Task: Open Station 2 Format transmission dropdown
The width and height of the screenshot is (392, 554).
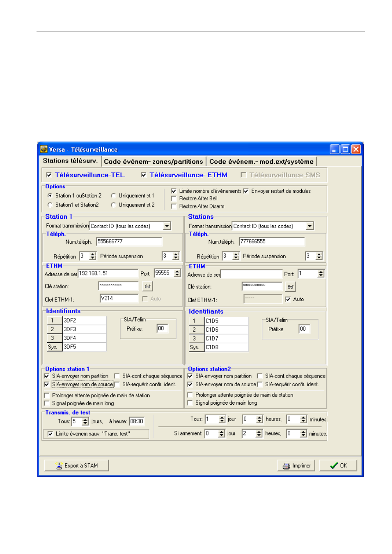Action: (x=310, y=226)
